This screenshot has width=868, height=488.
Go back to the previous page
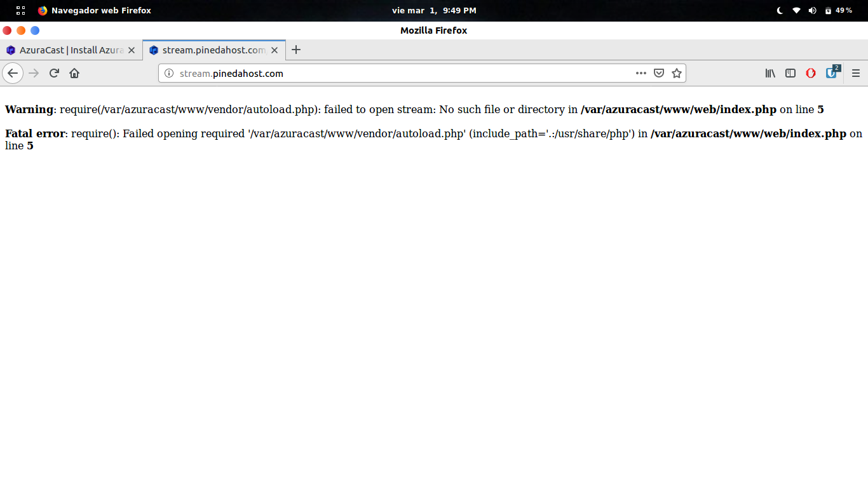point(13,73)
